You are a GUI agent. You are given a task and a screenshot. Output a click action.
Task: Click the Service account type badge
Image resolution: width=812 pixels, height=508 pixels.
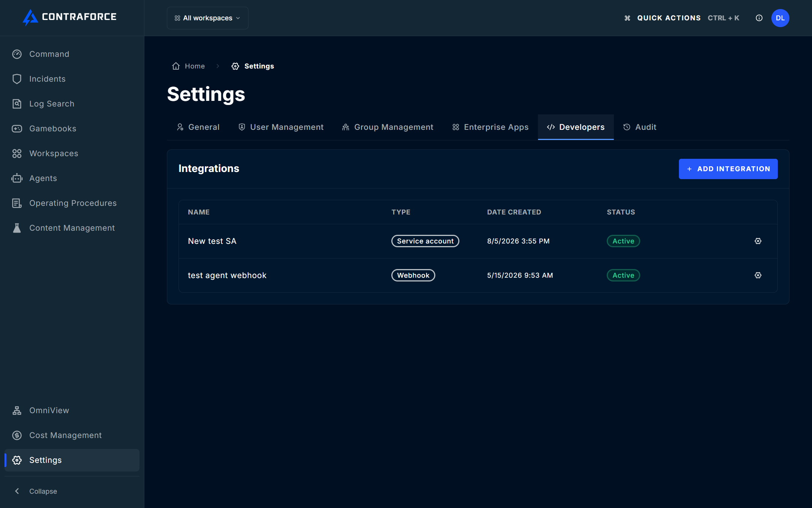(x=425, y=241)
